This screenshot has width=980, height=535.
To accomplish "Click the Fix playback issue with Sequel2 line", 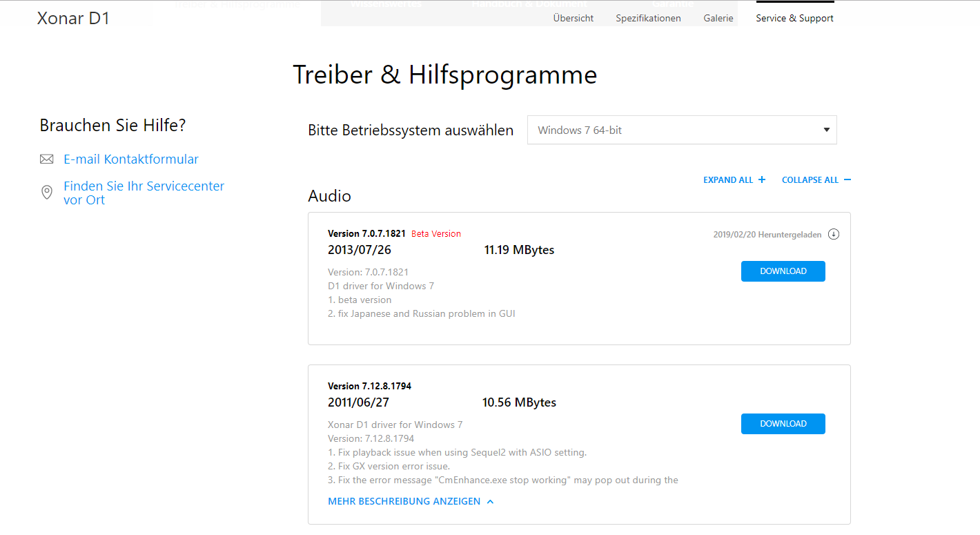I will (457, 453).
